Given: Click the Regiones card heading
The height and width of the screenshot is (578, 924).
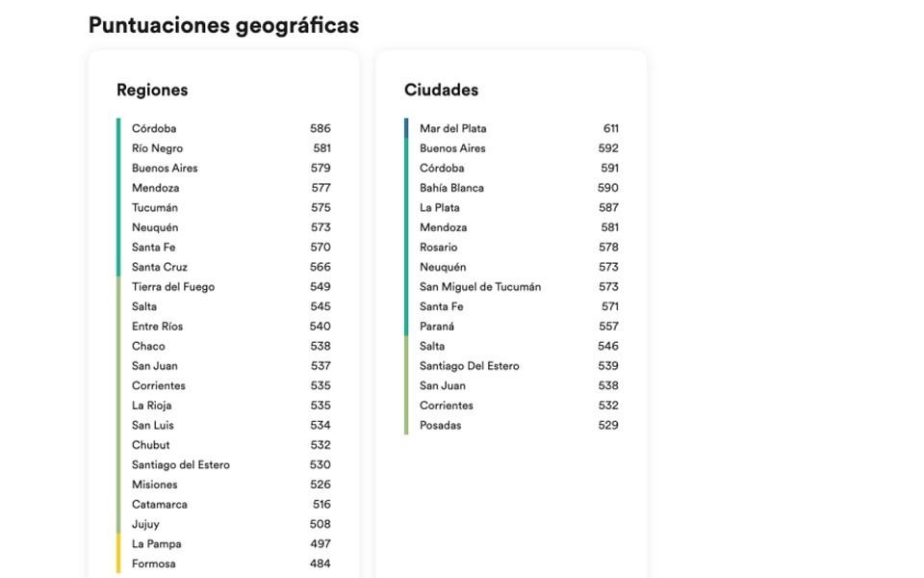Looking at the screenshot, I should tap(152, 91).
